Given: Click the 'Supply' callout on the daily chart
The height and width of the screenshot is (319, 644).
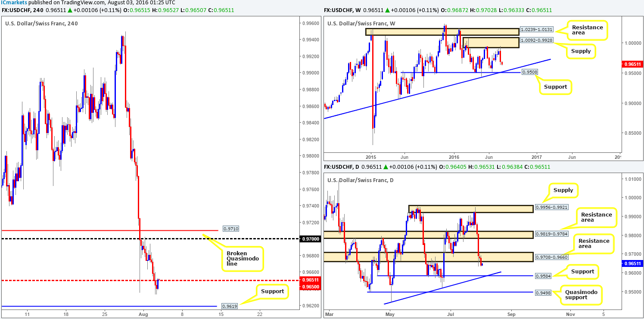Looking at the screenshot, I should [x=563, y=190].
